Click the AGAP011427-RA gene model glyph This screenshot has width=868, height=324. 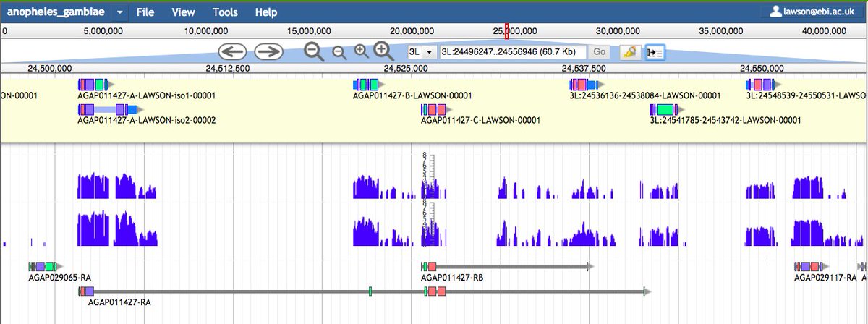365,291
